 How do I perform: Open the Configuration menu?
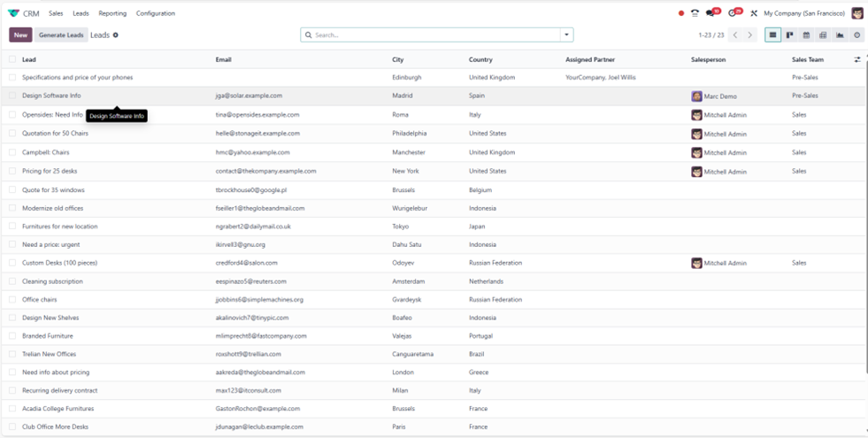[155, 13]
